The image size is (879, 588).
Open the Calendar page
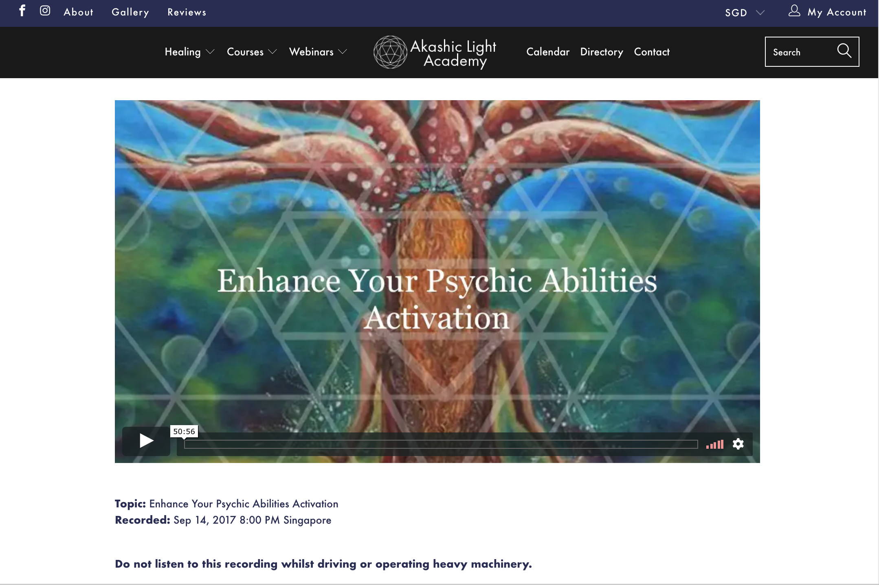pos(548,52)
